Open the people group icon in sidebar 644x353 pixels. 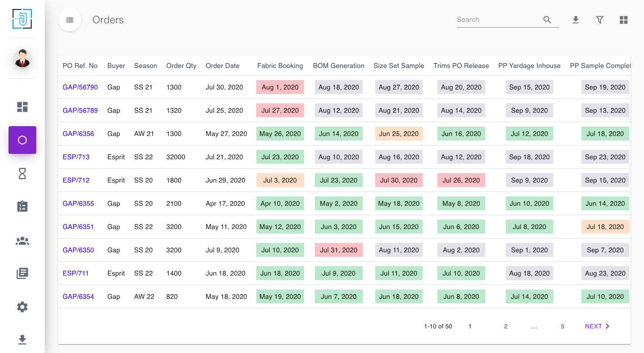(22, 241)
